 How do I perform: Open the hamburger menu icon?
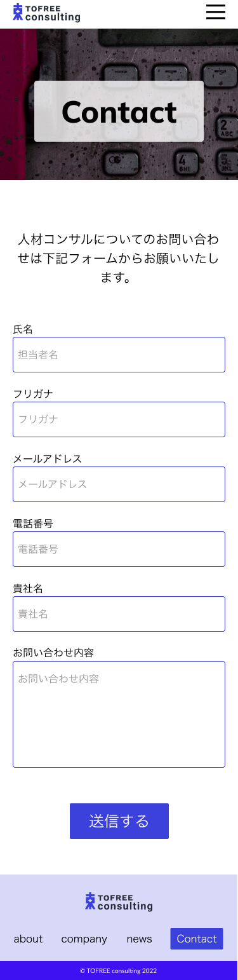point(216,12)
